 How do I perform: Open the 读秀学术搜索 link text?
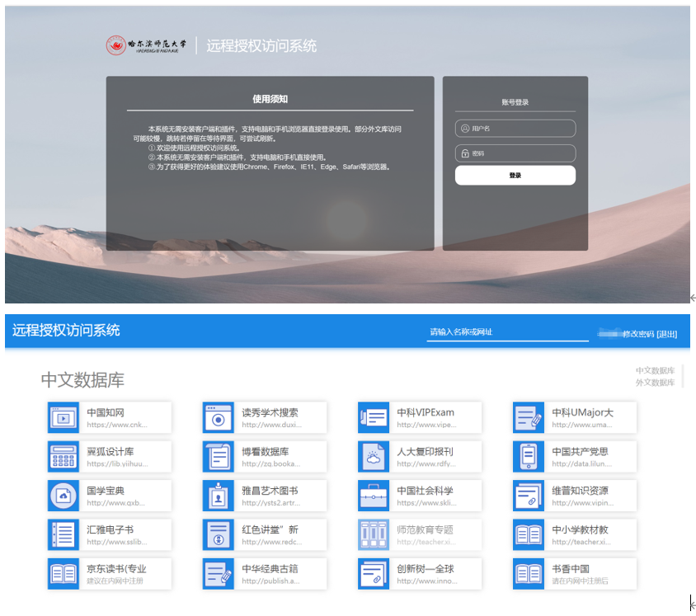click(x=270, y=413)
